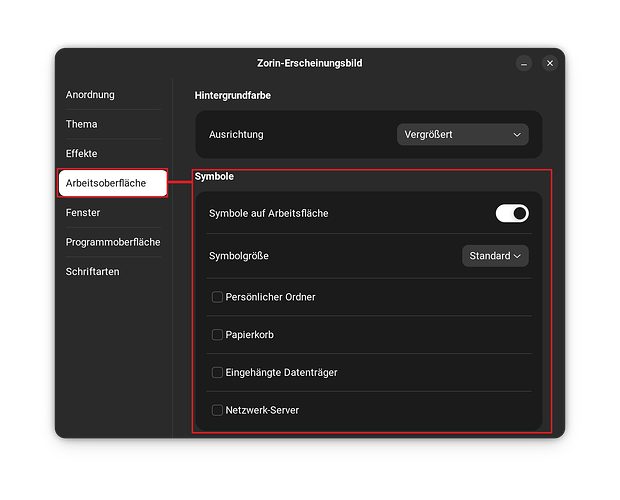The width and height of the screenshot is (620, 500).
Task: Click the Symbole section heading
Action: tap(214, 176)
